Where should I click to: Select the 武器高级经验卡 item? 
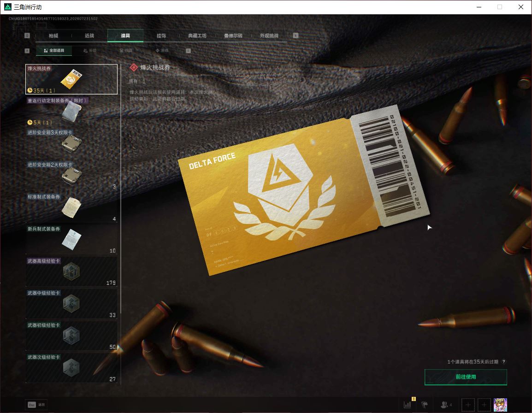point(71,272)
